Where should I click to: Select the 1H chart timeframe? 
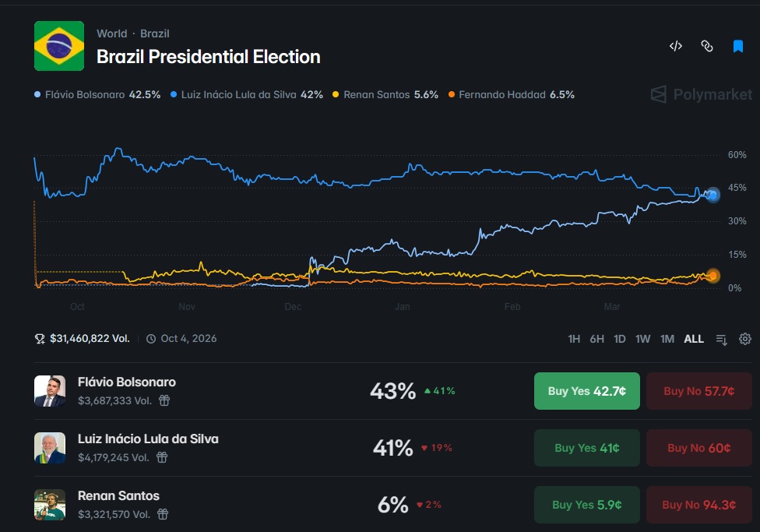tap(574, 339)
